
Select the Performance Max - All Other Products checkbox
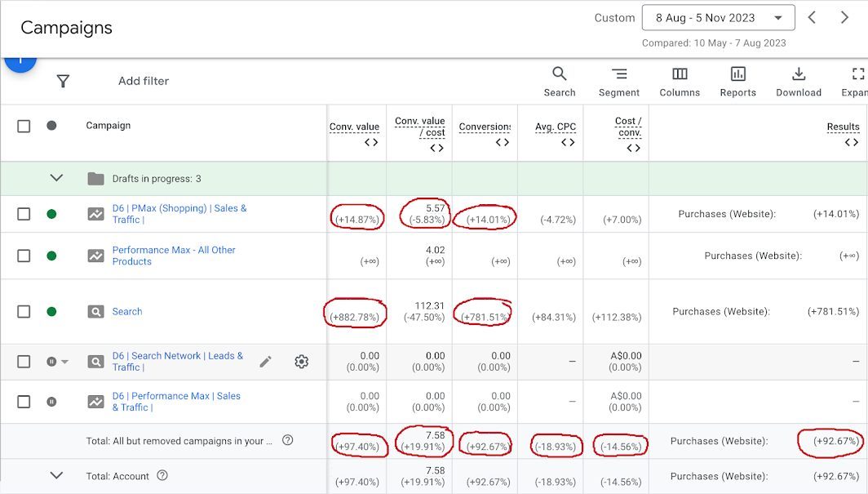point(24,256)
